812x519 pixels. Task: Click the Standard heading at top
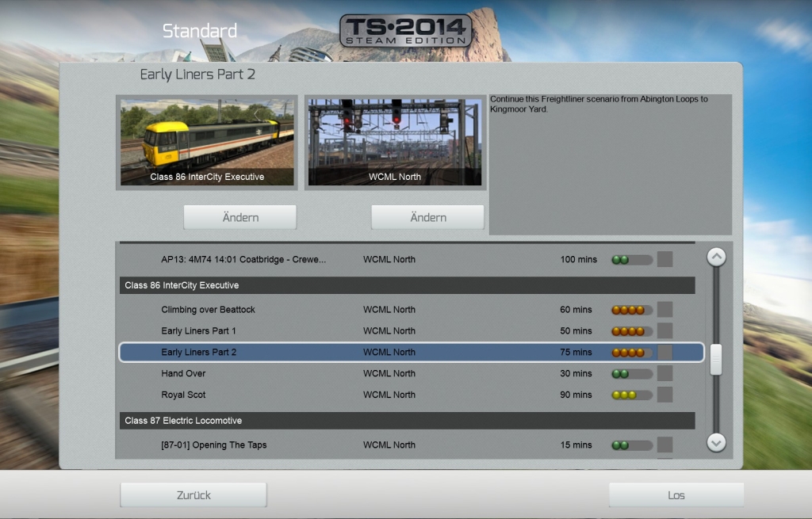200,31
